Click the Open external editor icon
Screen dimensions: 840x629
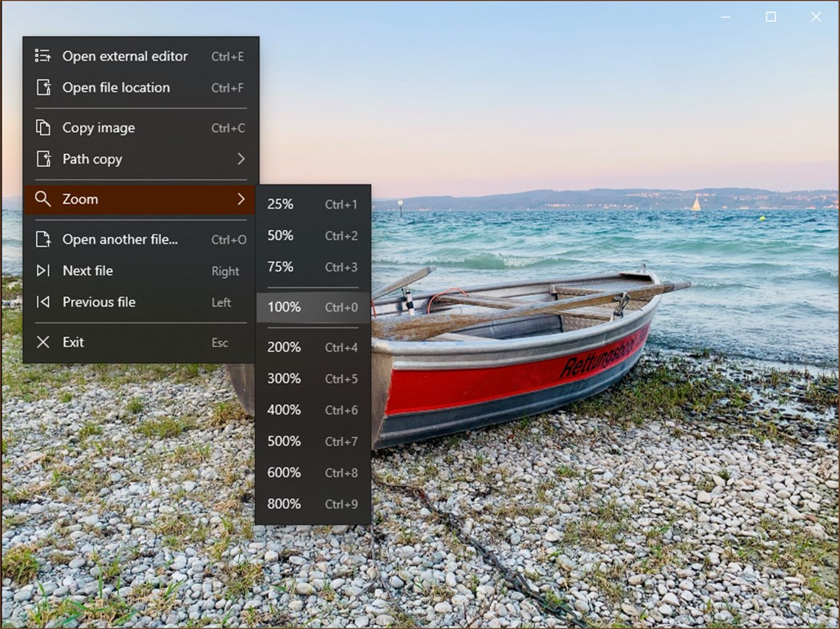coord(42,56)
